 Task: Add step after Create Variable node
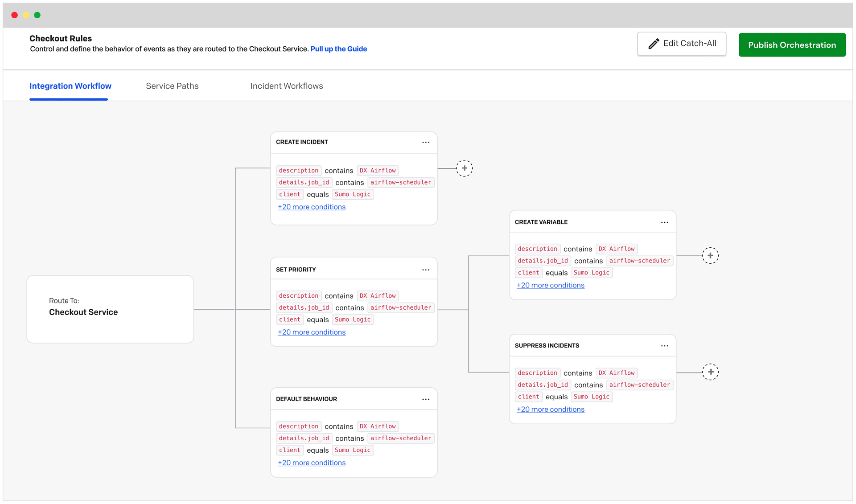(710, 256)
